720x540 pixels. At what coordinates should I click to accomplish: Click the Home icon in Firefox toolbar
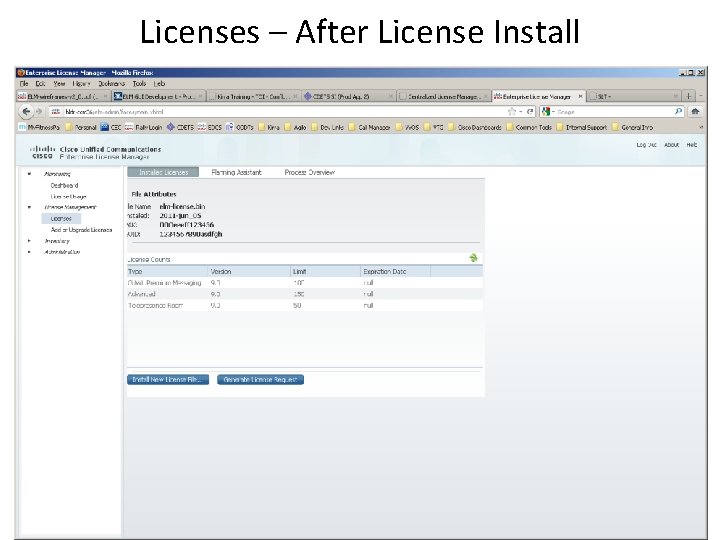pos(695,111)
